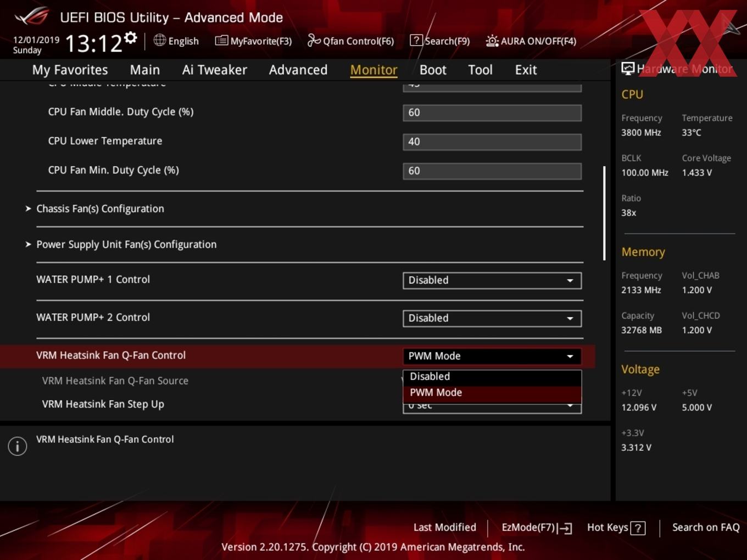Open the Exit tab

[x=526, y=70]
